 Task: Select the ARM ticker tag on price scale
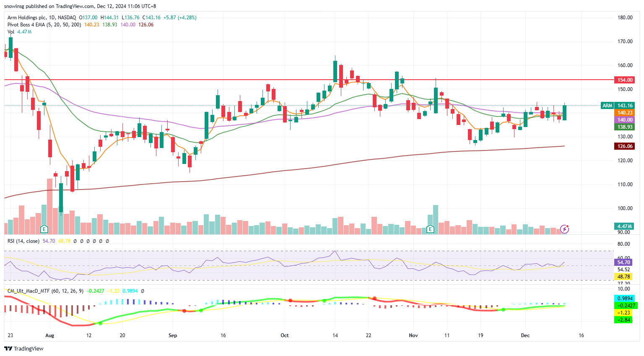608,106
